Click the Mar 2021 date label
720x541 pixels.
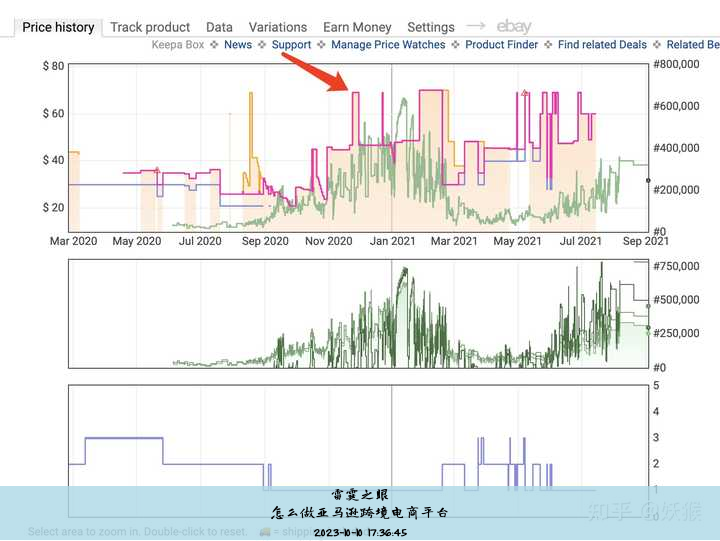454,241
